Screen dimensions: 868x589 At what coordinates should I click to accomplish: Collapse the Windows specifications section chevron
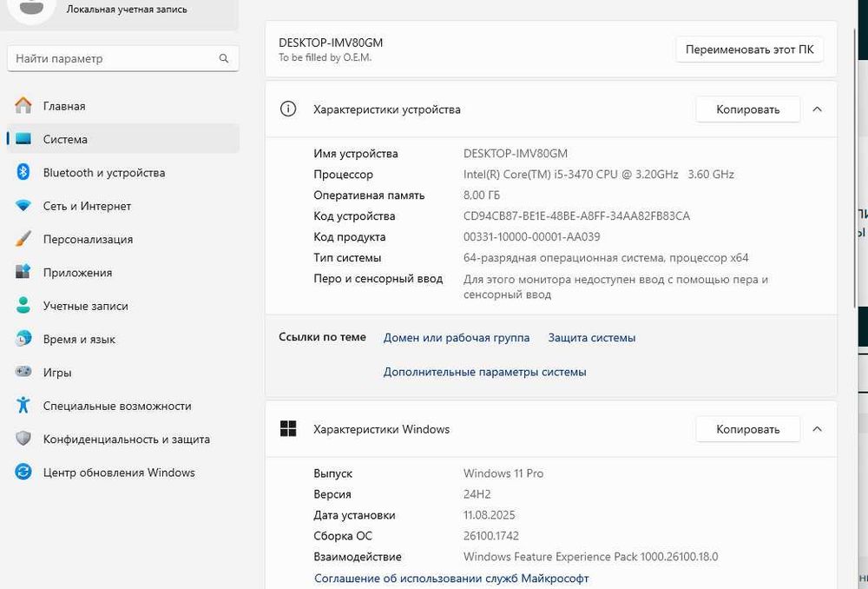click(x=817, y=429)
